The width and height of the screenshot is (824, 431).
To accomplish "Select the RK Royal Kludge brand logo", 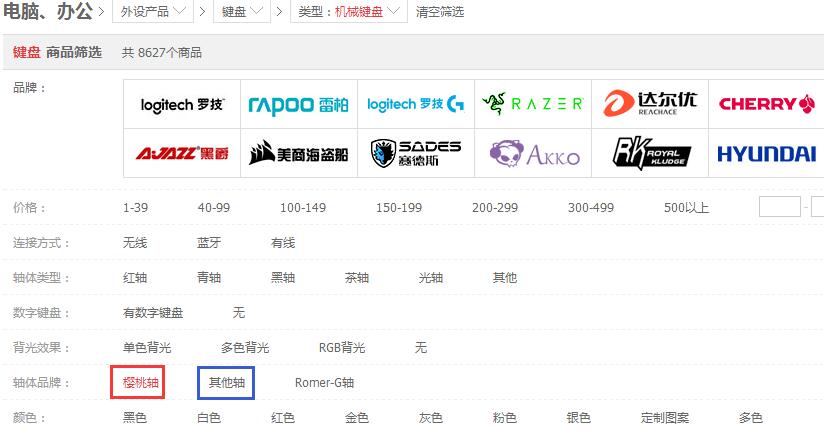I will pyautogui.click(x=650, y=153).
